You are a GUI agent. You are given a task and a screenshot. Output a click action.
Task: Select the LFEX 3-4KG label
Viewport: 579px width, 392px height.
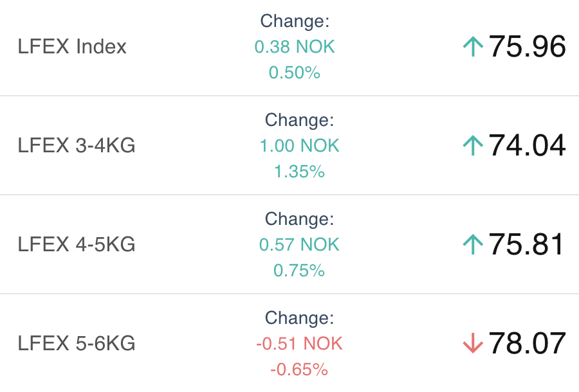[77, 146]
